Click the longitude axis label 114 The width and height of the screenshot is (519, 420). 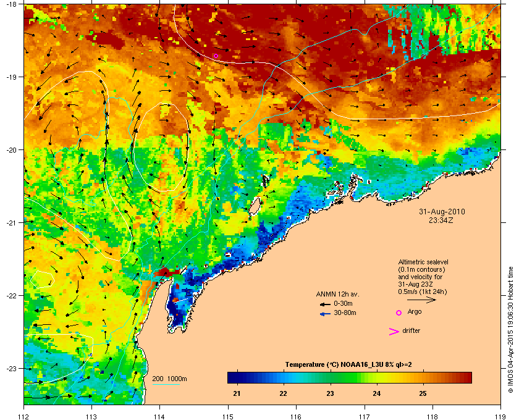pyautogui.click(x=159, y=416)
